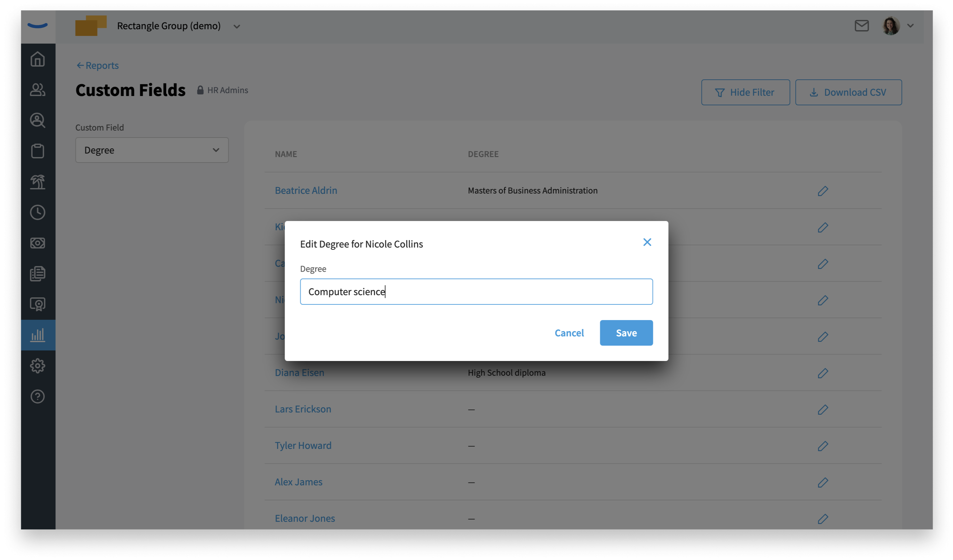Expand the Custom Field Degree dropdown
Image resolution: width=953 pixels, height=560 pixels.
point(152,150)
